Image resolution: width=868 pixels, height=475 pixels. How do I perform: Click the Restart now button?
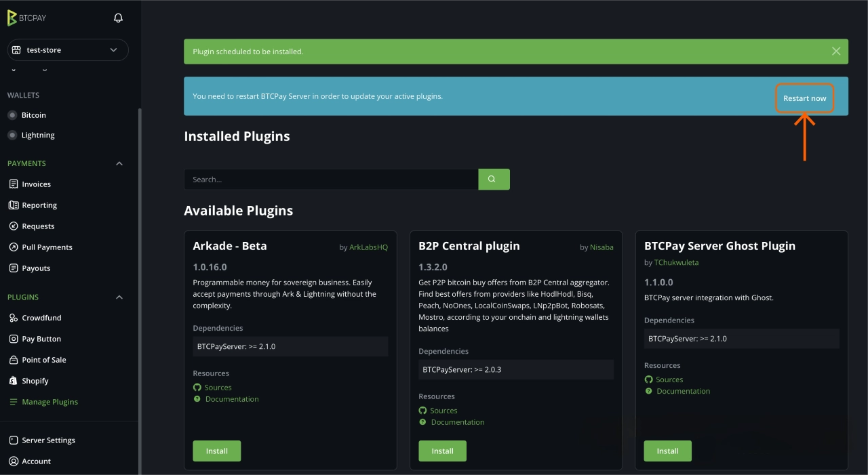pos(804,98)
